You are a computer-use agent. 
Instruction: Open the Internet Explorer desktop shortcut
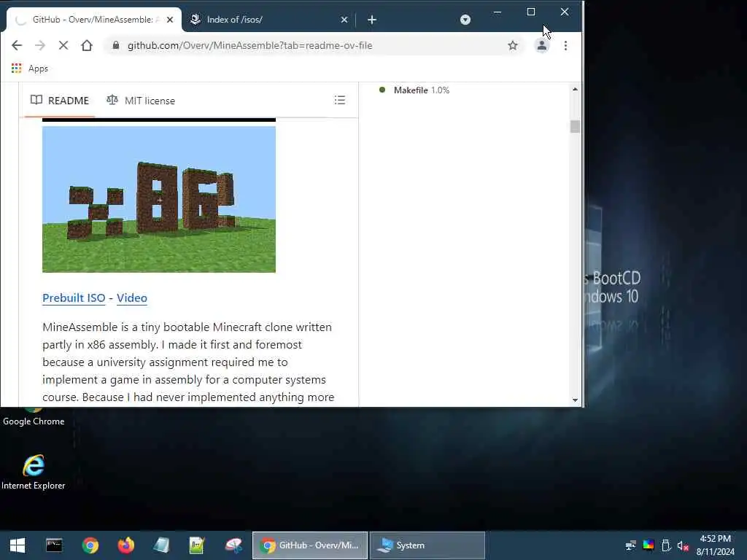click(x=34, y=472)
